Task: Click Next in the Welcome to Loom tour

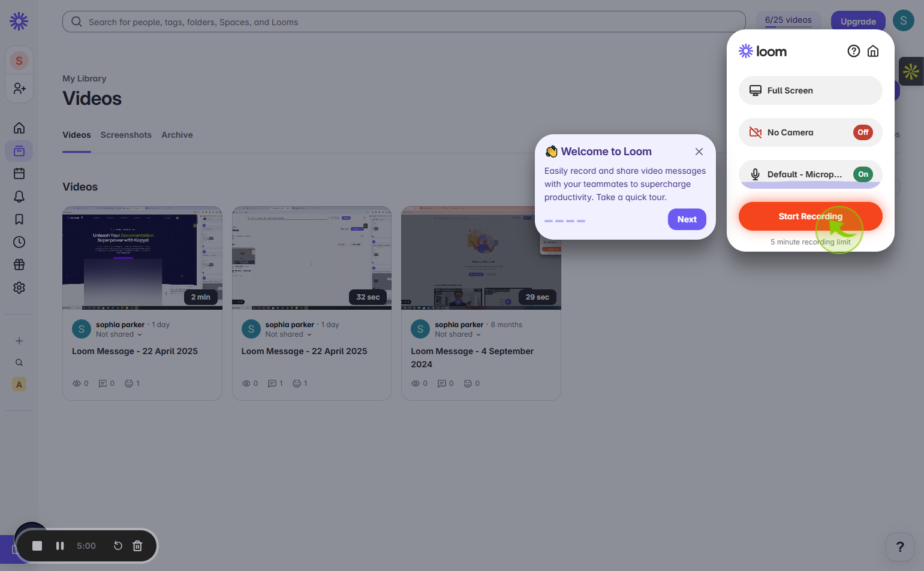Action: (687, 219)
